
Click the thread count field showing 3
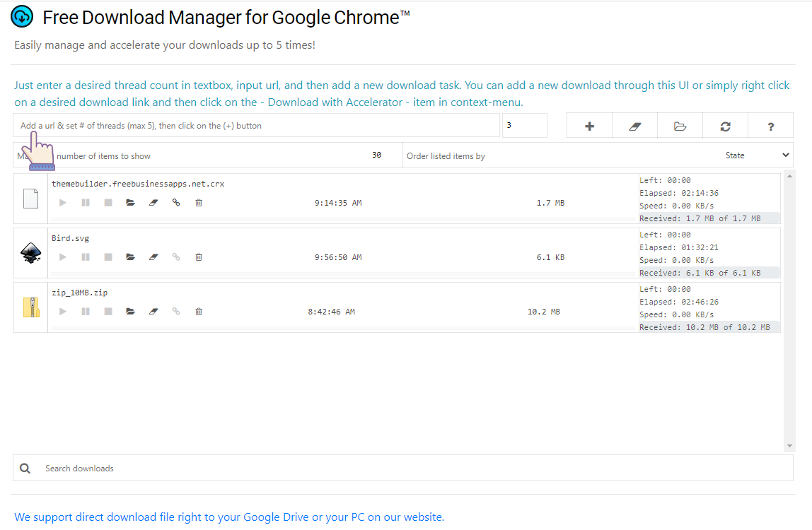pos(525,126)
